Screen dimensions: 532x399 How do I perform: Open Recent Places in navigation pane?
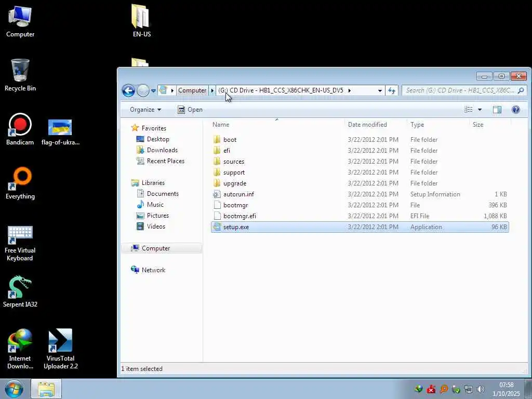(166, 161)
